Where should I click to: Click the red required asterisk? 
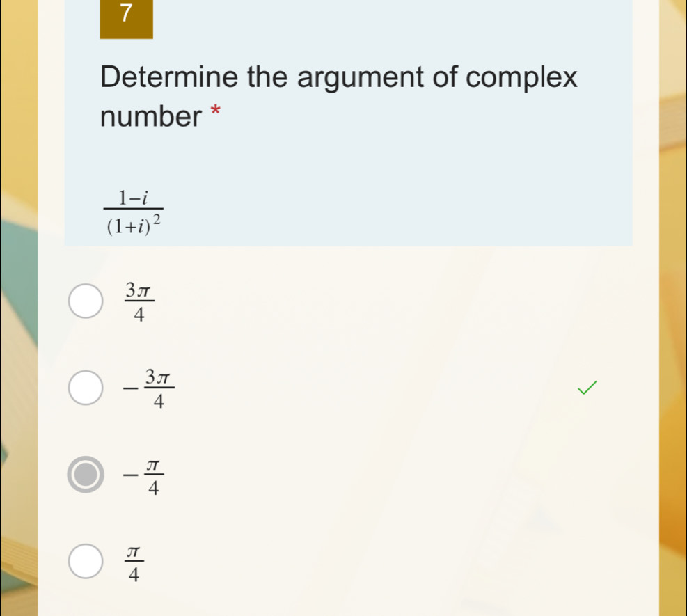pyautogui.click(x=215, y=110)
